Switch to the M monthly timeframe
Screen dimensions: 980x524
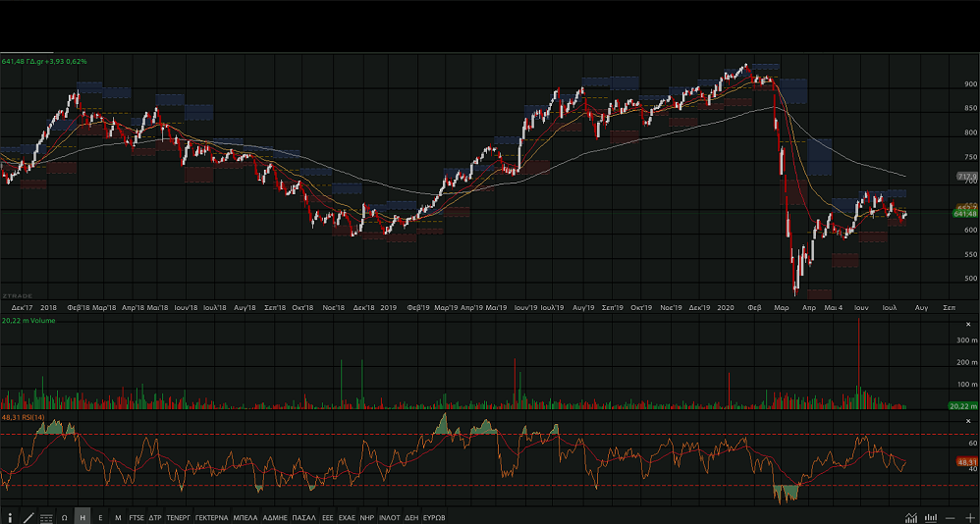tap(118, 516)
